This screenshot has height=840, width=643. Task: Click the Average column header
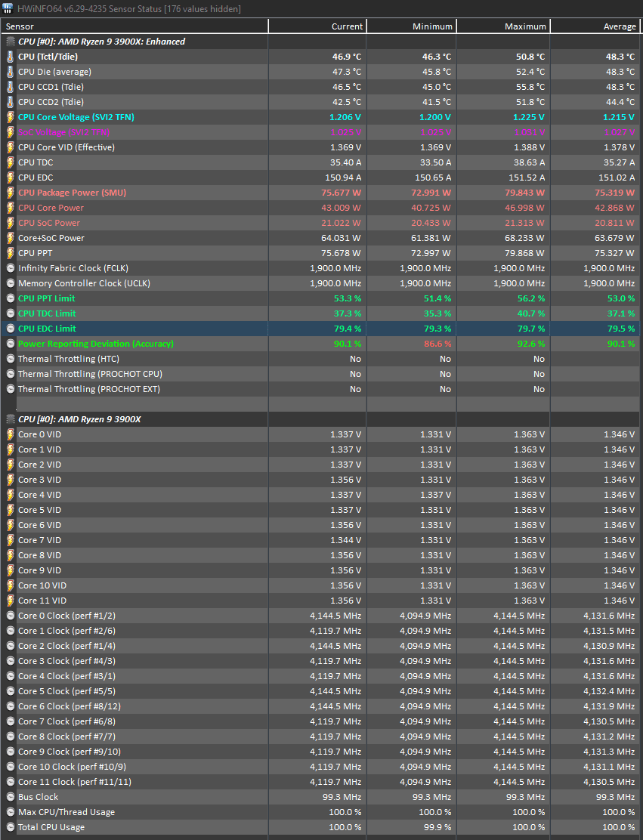point(596,26)
